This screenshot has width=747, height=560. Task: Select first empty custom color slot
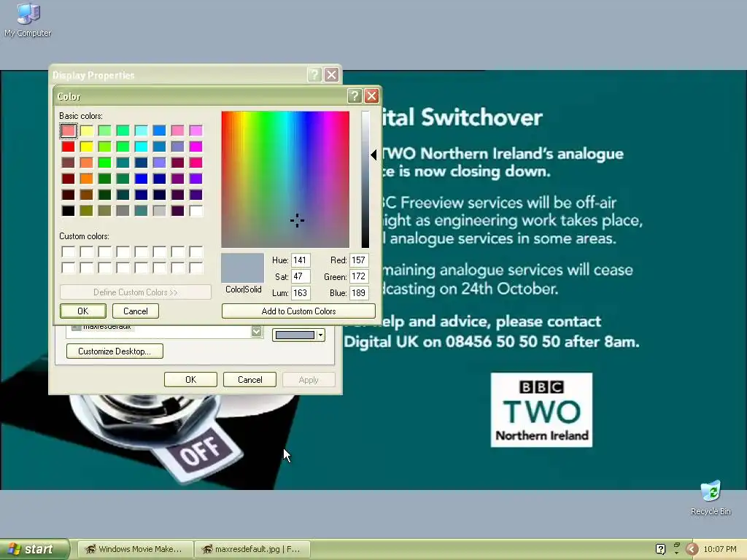pyautogui.click(x=68, y=252)
